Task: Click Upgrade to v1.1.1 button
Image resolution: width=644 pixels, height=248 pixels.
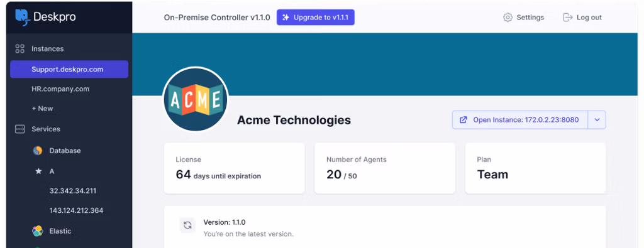Action: pyautogui.click(x=316, y=17)
